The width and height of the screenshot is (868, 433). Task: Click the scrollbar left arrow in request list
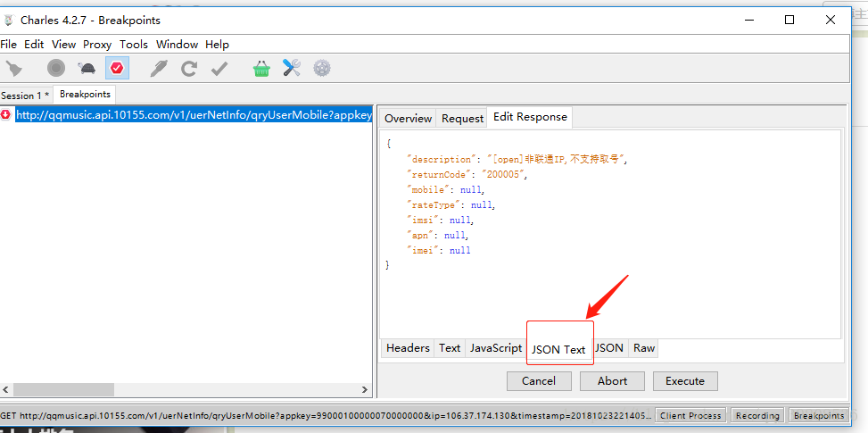point(6,389)
